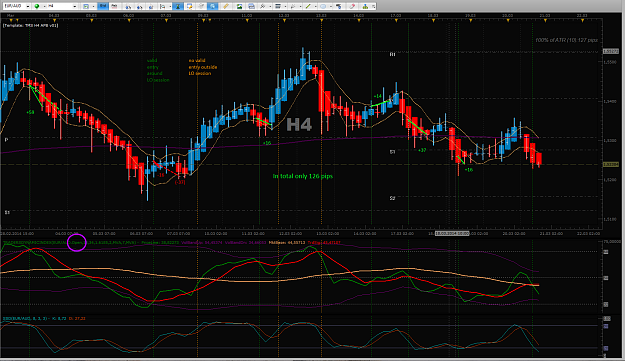625x361 pixels.
Task: Click the horizontal lines tool icon
Action: (x=278, y=6)
